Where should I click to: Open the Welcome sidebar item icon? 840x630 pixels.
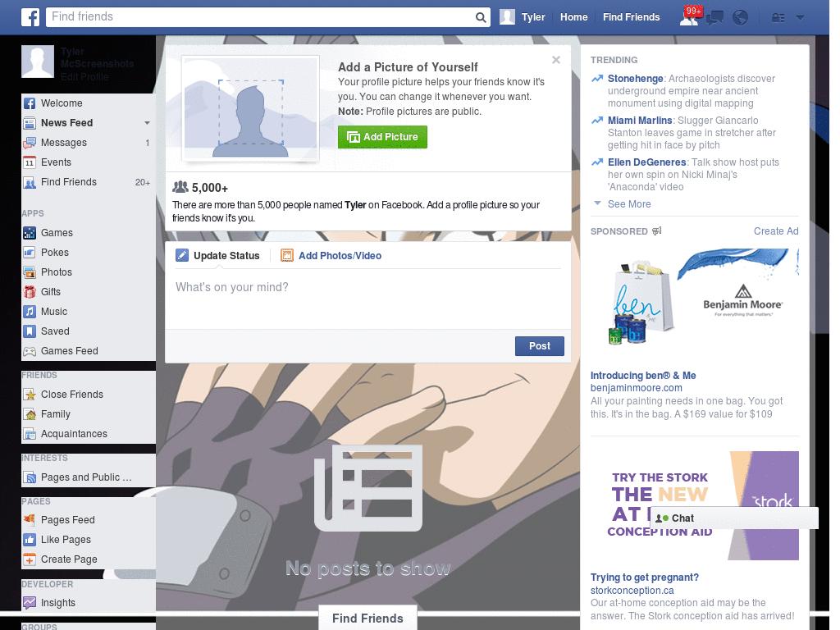[x=30, y=103]
